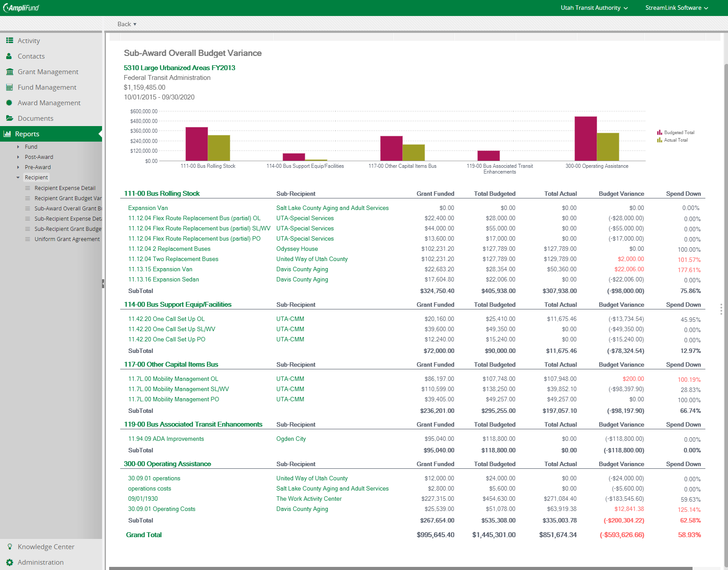This screenshot has width=728, height=570.
Task: Open the Back dropdown menu
Action: [x=127, y=24]
